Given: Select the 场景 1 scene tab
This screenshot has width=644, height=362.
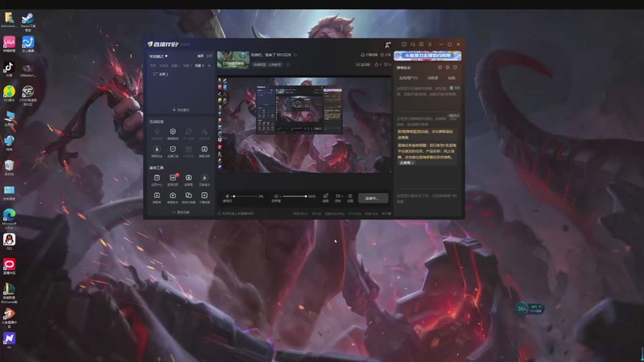Looking at the screenshot, I should (x=175, y=66).
